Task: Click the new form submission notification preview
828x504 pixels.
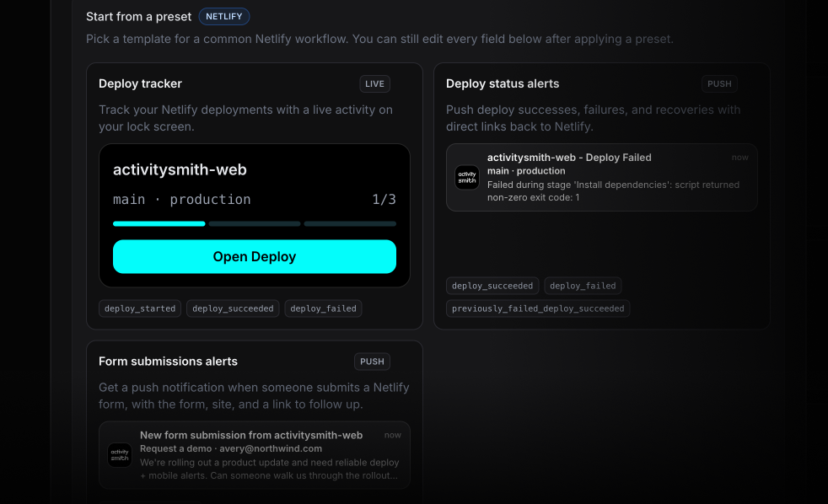Action: coord(255,455)
